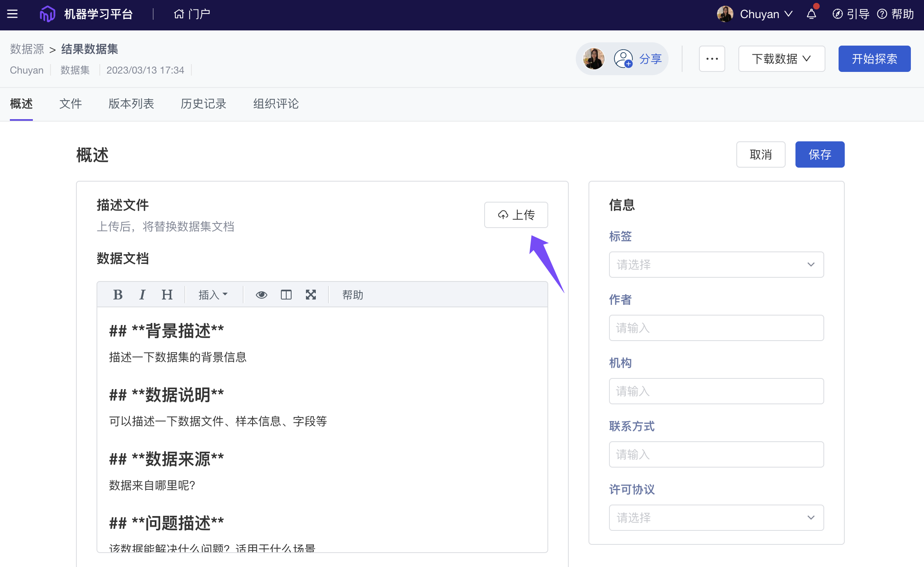924x567 pixels.
Task: Click the 作者 input field
Action: (716, 328)
